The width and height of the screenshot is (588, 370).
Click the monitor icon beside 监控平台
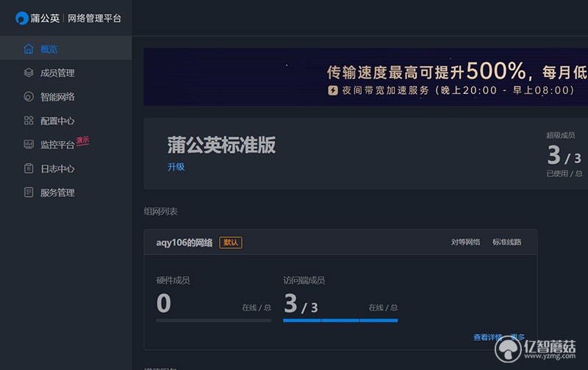tap(29, 144)
